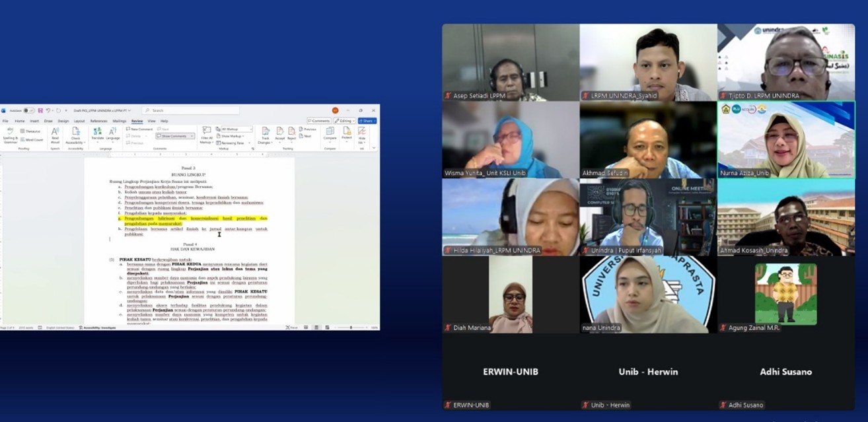868x422 pixels.
Task: Expand the Show Markup menu
Action: point(232,136)
